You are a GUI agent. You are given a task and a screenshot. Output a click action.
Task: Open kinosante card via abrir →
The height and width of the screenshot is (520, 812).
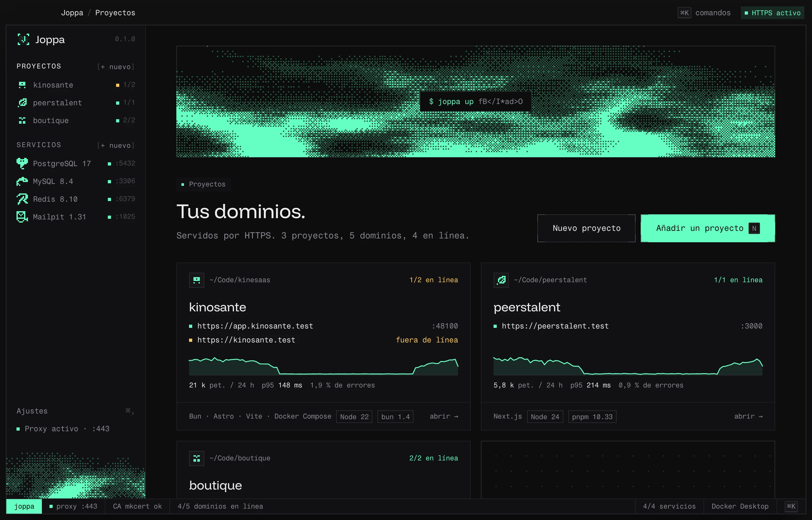444,416
